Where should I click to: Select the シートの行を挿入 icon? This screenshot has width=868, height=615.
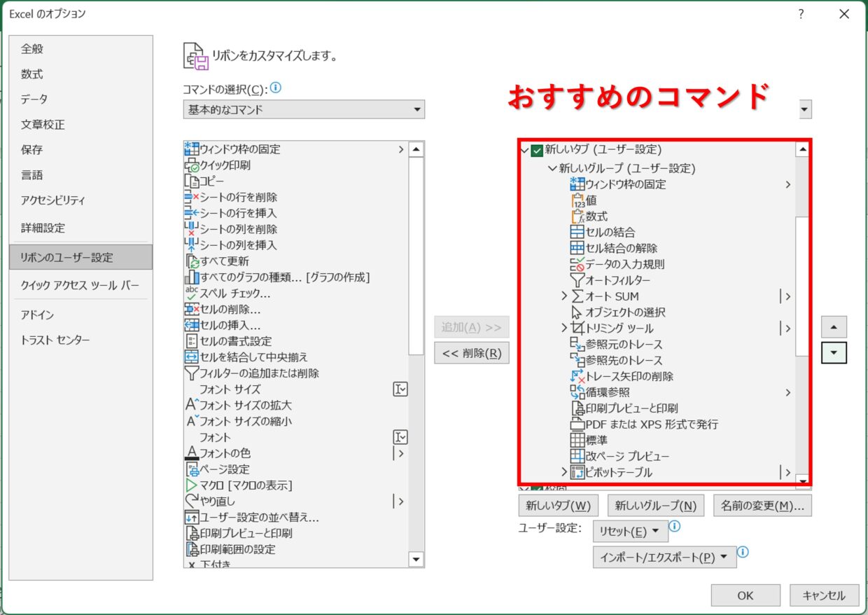(x=192, y=213)
